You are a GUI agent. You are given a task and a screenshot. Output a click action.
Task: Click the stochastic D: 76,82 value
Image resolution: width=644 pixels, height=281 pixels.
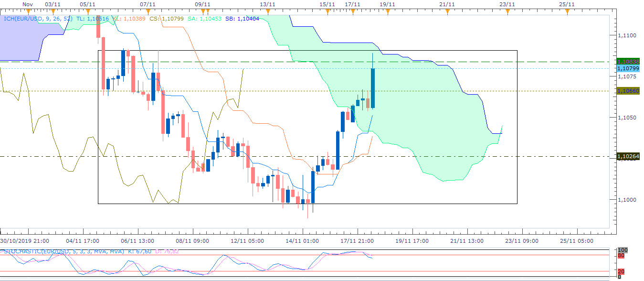[168, 251]
